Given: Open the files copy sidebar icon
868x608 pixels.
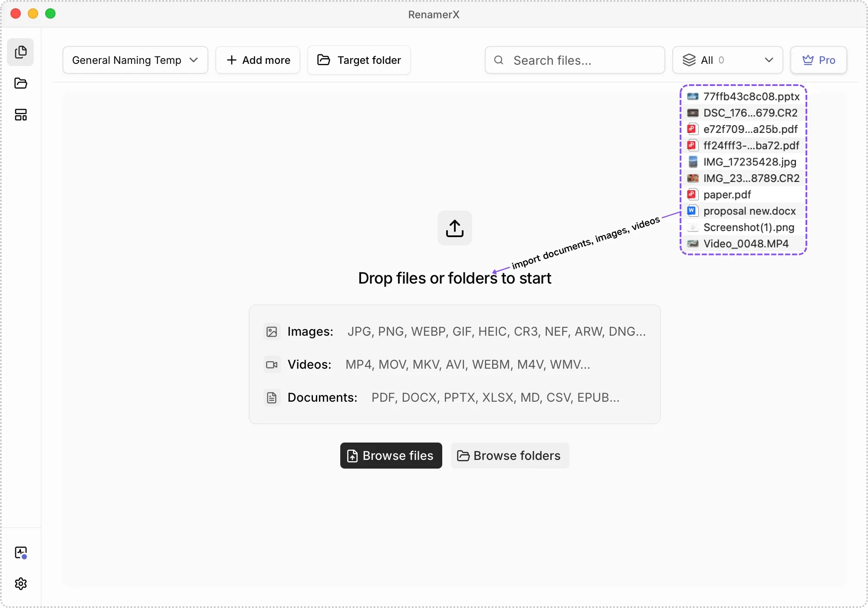Looking at the screenshot, I should (20, 53).
